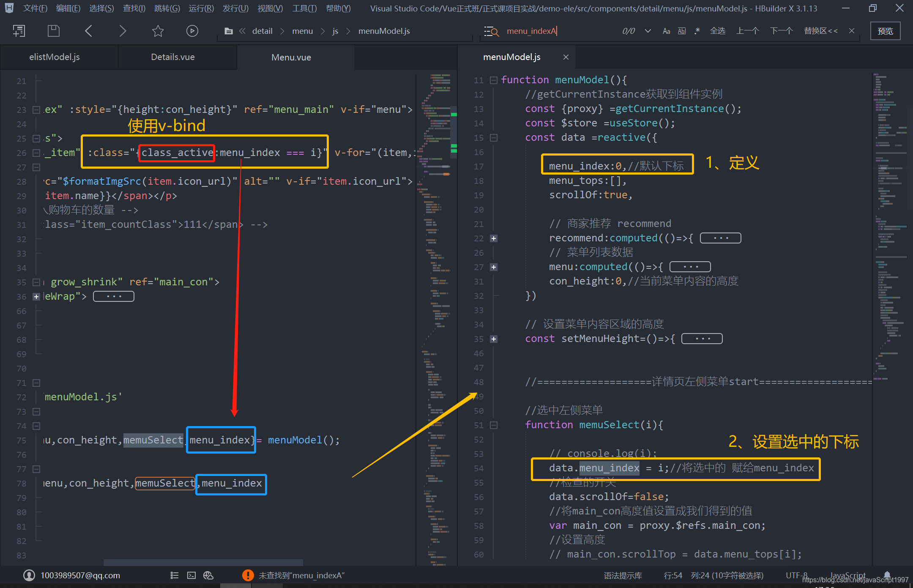Click 下一个 next match button
The image size is (913, 588).
tap(781, 31)
